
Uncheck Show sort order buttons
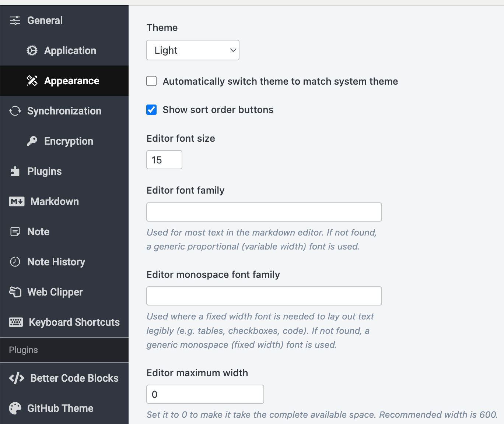point(151,110)
